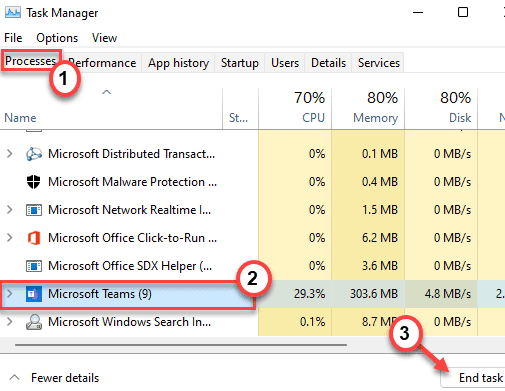Click the Microsoft Network Realtime icon
Image resolution: width=505 pixels, height=391 pixels.
click(x=34, y=210)
